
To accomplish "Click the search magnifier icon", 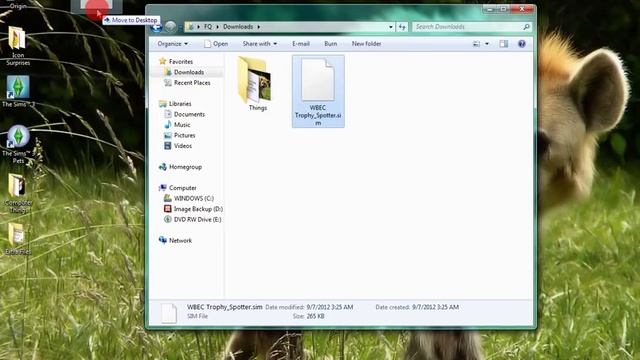I will 526,27.
